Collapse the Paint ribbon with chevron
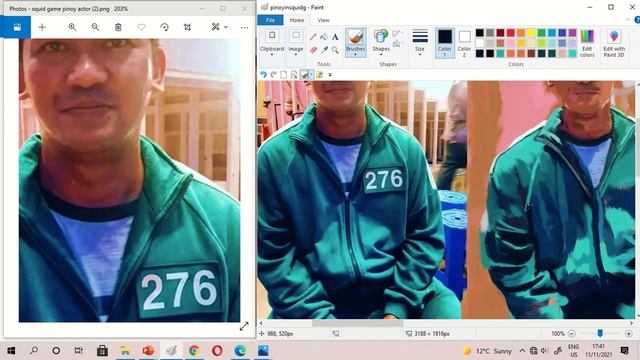Screen dimensions: 640x360 [x=628, y=20]
